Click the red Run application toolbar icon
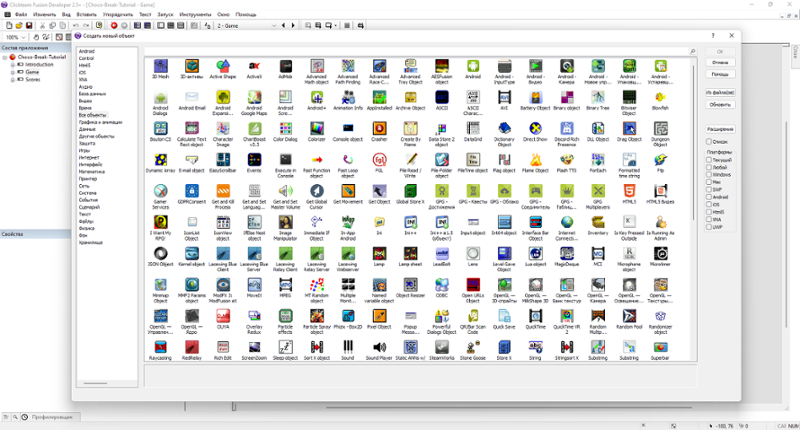The height and width of the screenshot is (430, 800). [x=114, y=26]
